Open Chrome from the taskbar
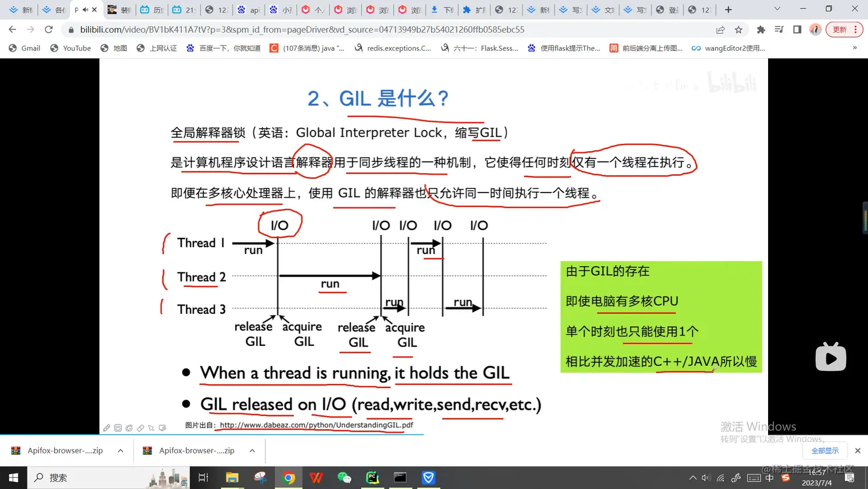Image resolution: width=868 pixels, height=489 pixels. [x=289, y=478]
